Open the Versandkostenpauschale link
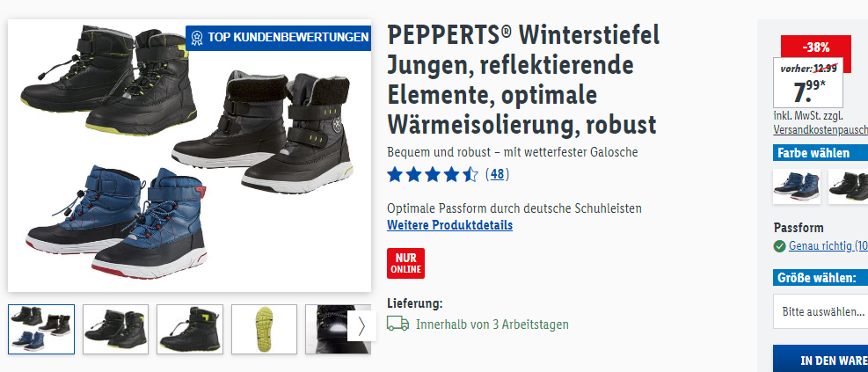Screen dimensions: 868x372 (x=821, y=130)
